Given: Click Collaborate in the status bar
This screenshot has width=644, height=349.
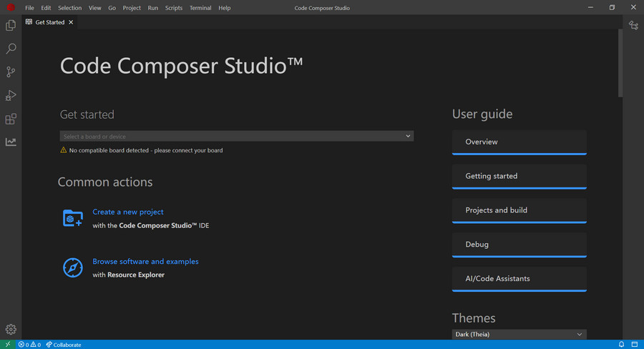Looking at the screenshot, I should click(64, 345).
